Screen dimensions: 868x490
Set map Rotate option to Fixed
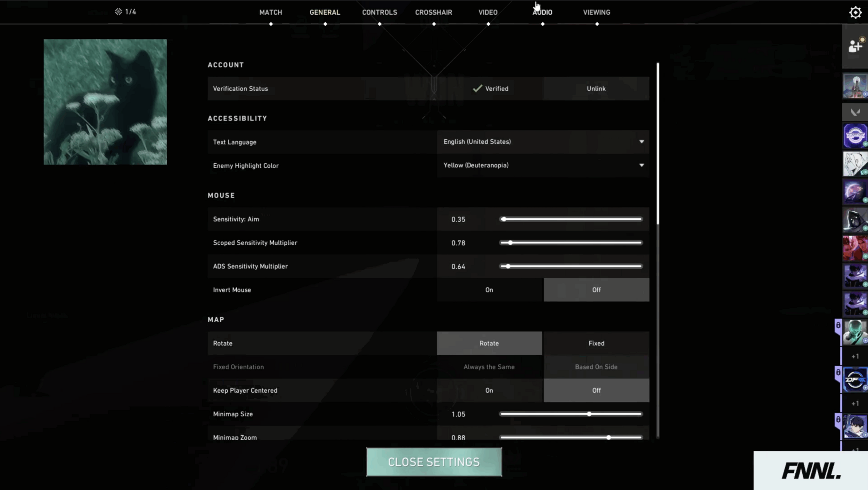[596, 343]
